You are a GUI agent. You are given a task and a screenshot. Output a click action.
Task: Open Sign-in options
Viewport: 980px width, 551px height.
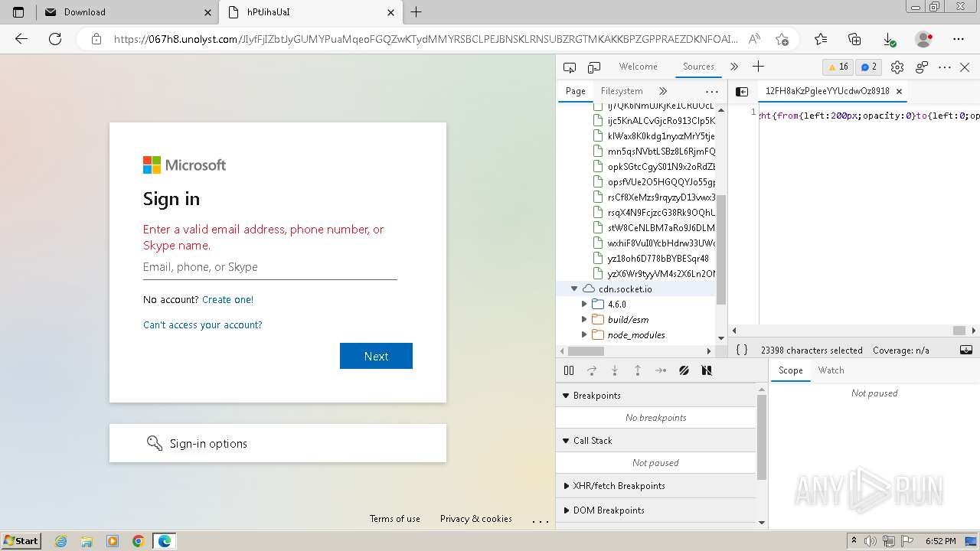tap(278, 443)
